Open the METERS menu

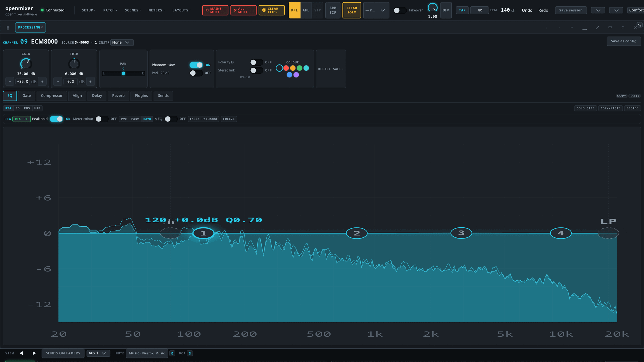[x=157, y=10]
